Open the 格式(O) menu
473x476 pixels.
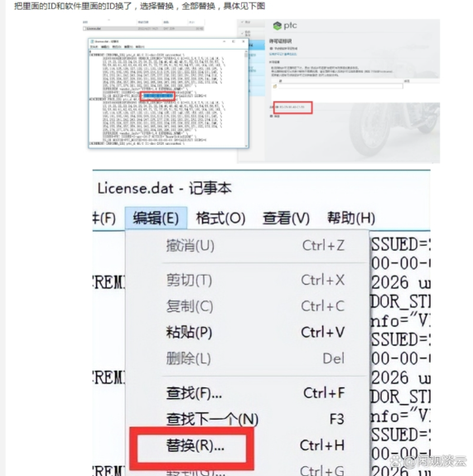pyautogui.click(x=220, y=218)
